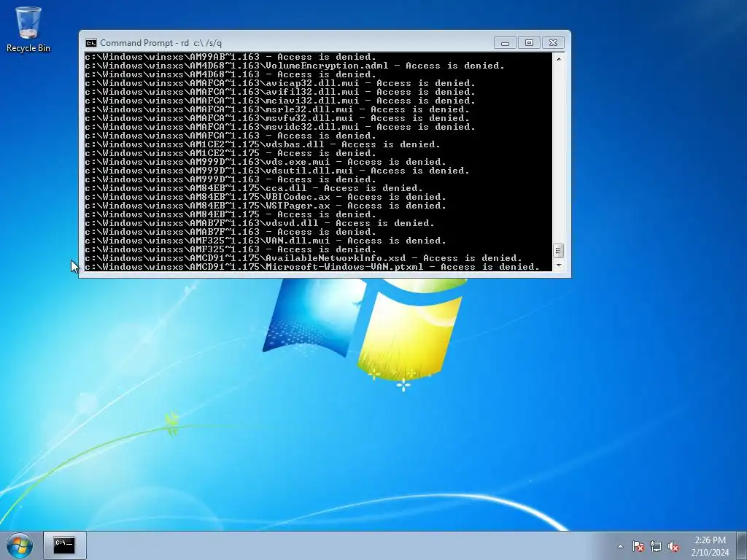747x560 pixels.
Task: Open the network status tray icon
Action: (656, 546)
